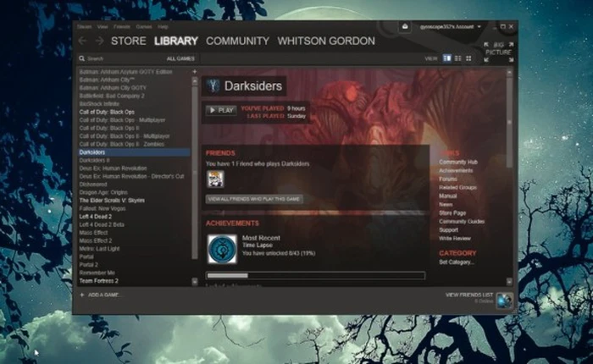Open the All Games filter dropdown

coord(180,58)
